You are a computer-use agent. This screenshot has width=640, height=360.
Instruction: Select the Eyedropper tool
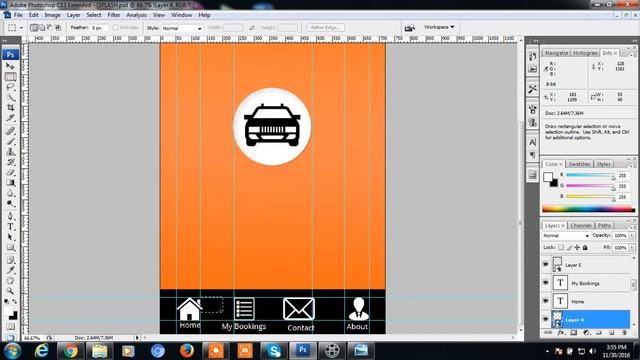coord(10,270)
